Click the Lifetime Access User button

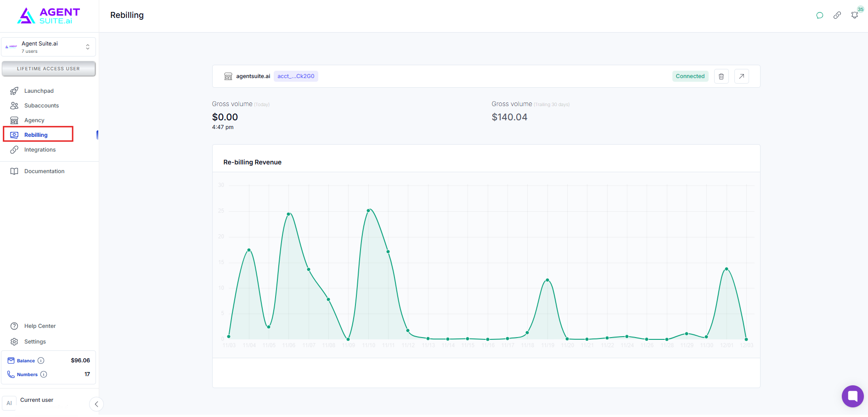tap(49, 69)
